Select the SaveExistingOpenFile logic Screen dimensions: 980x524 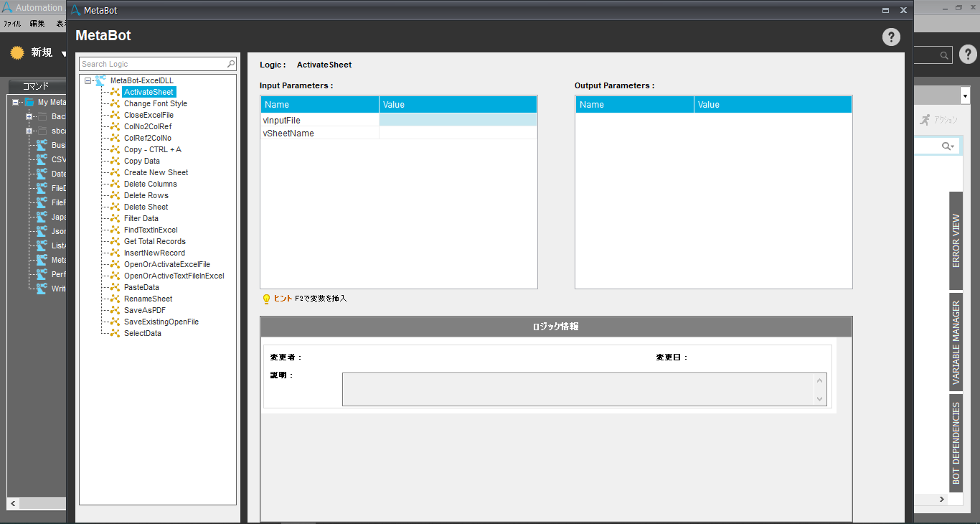(161, 322)
